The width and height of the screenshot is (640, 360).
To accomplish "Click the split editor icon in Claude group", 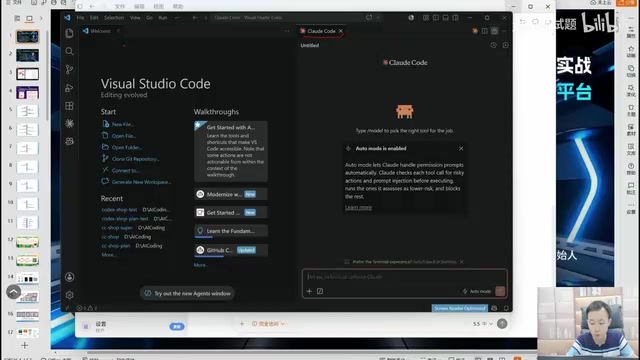I will (x=484, y=31).
